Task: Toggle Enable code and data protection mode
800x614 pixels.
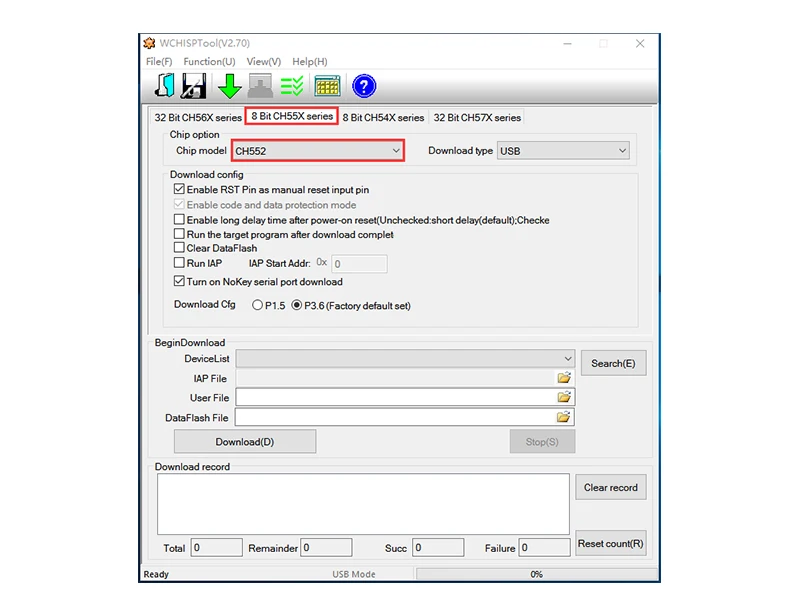Action: point(179,204)
